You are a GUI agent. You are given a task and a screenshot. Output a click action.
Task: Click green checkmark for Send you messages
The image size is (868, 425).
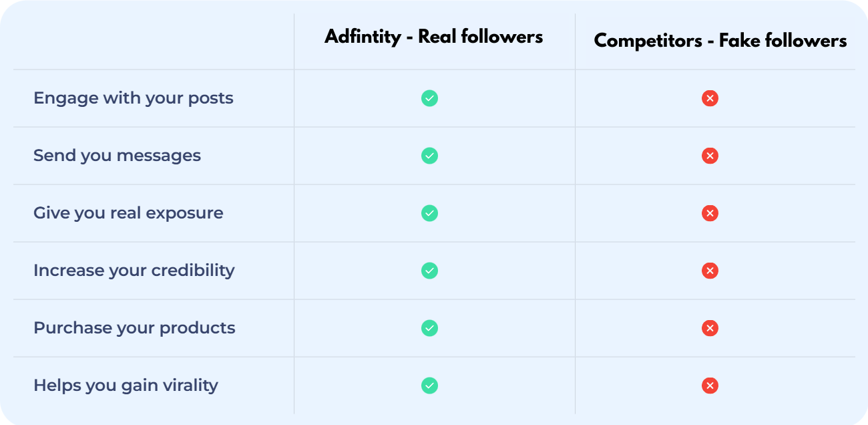(x=429, y=156)
